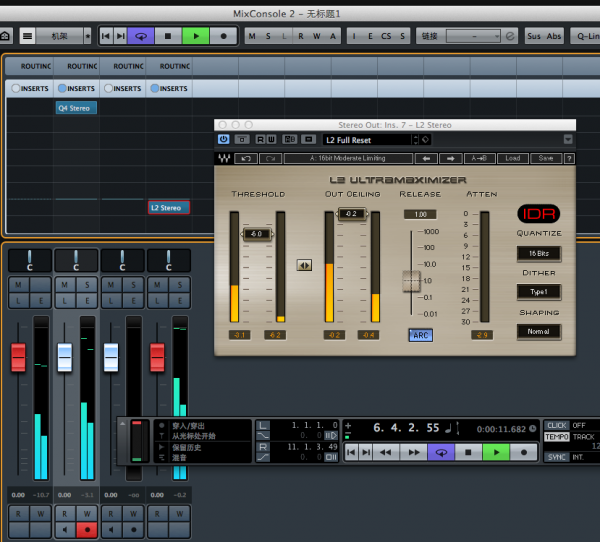Toggle the threshold-ceiling link arrows button
Image resolution: width=600 pixels, height=542 pixels.
304,265
